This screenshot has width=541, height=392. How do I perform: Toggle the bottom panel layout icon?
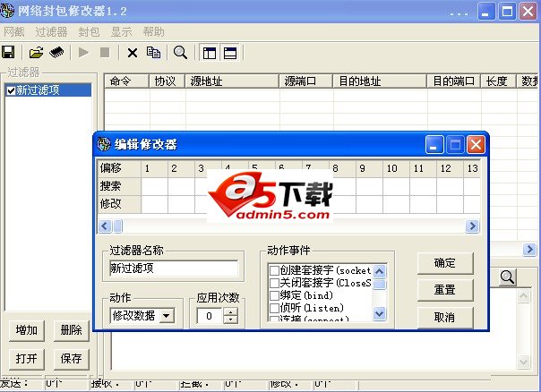(230, 53)
